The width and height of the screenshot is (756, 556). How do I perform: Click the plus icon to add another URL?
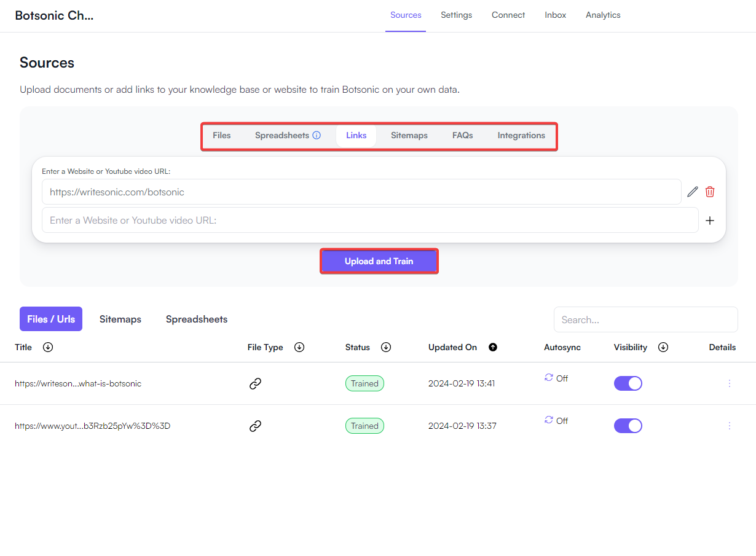coord(710,220)
